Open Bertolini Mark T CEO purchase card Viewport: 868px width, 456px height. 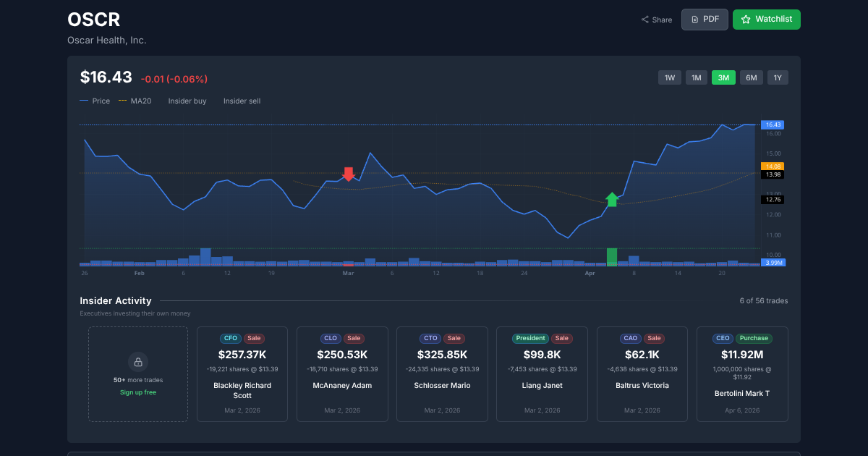point(742,373)
